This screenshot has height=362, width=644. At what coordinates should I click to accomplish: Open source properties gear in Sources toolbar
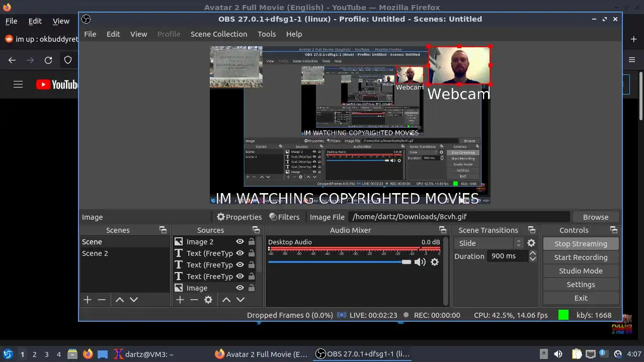pos(208,300)
